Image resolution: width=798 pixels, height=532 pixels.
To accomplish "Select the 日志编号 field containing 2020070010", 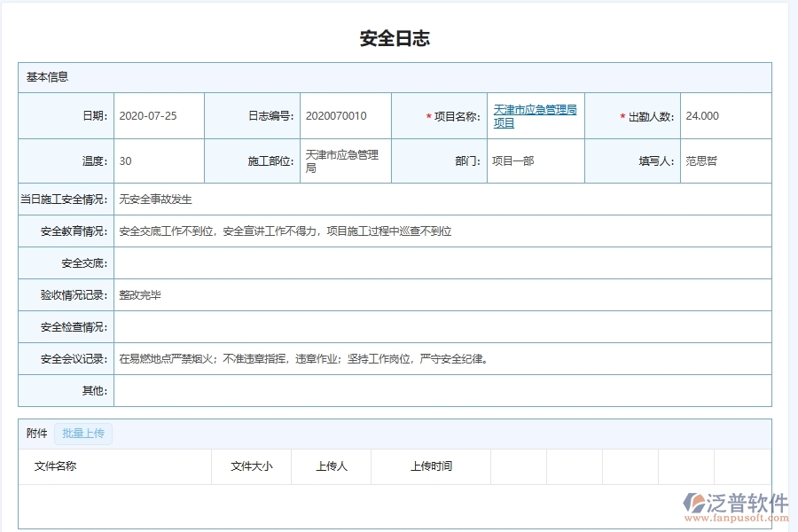I will coord(343,116).
